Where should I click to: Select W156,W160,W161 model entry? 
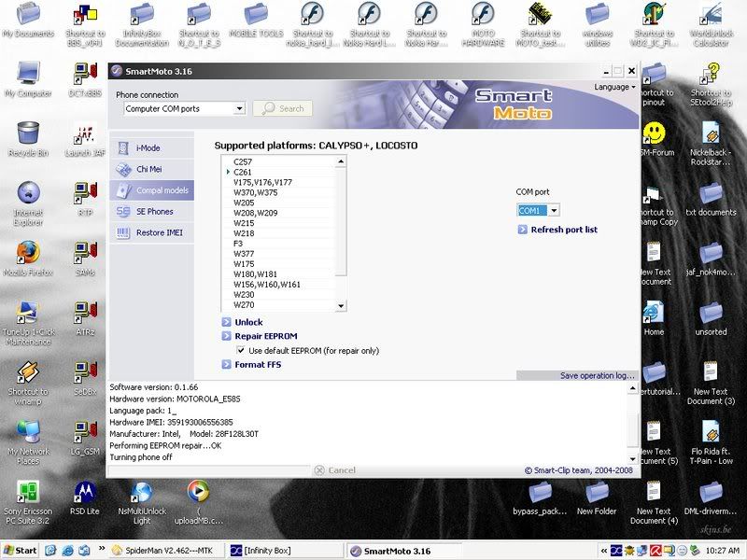tap(267, 285)
